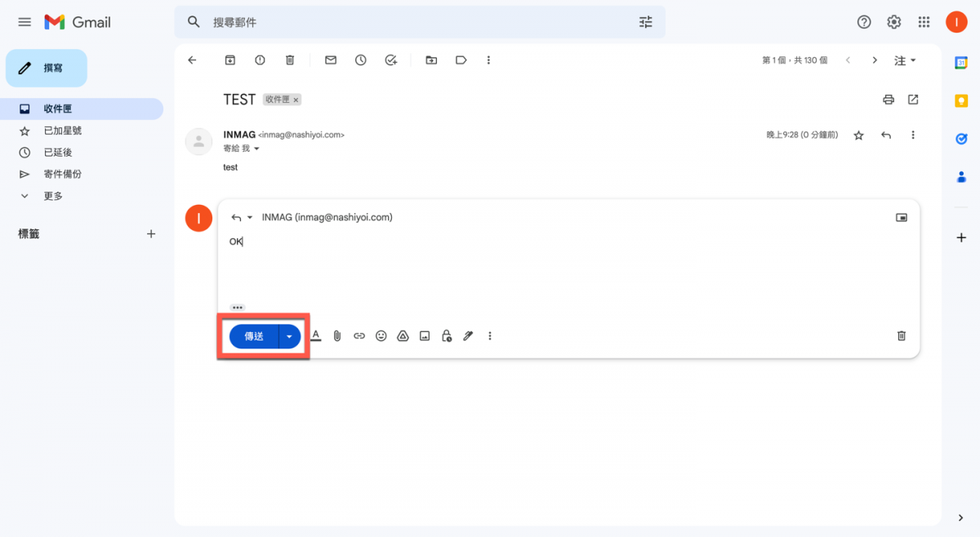This screenshot has height=537, width=980.
Task: Add to Tasks icon
Action: pos(390,60)
